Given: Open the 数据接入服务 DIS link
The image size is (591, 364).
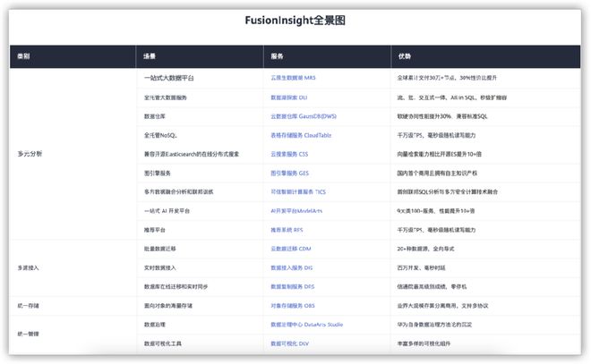Looking at the screenshot, I should tap(291, 267).
